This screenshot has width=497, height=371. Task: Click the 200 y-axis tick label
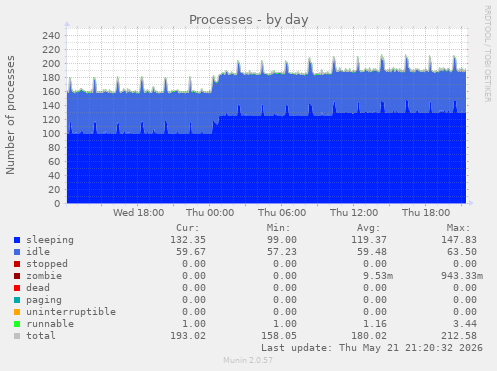click(51, 64)
